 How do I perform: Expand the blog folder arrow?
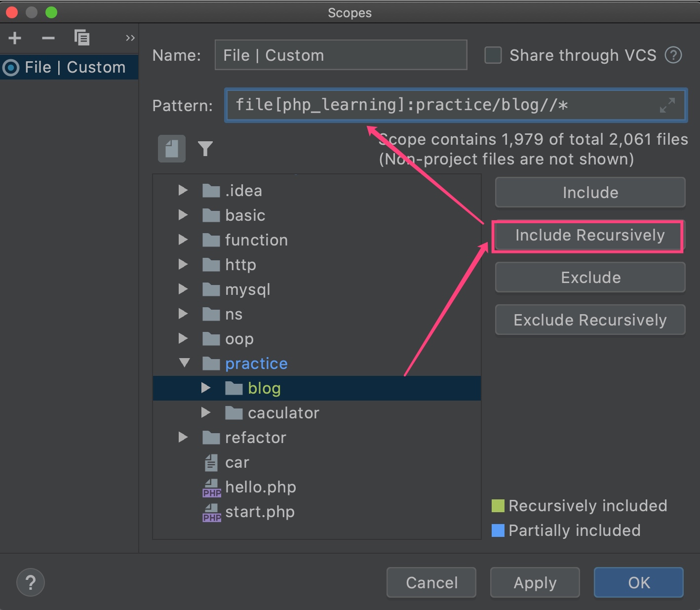click(x=206, y=388)
